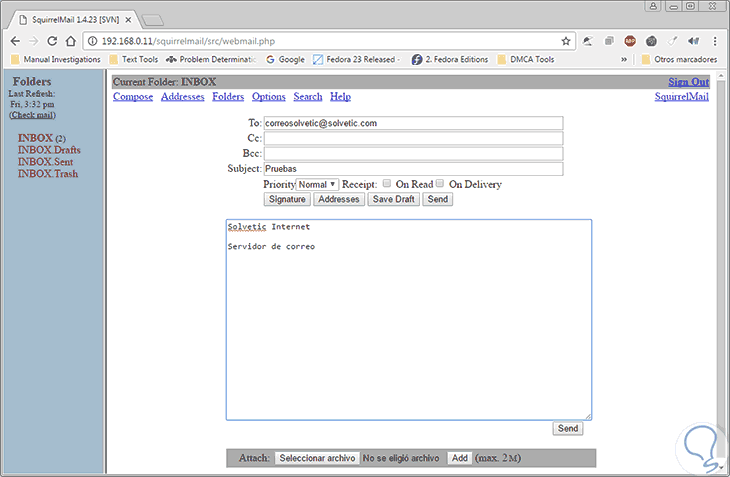Click the Compose link
The width and height of the screenshot is (730, 477).
tap(133, 96)
